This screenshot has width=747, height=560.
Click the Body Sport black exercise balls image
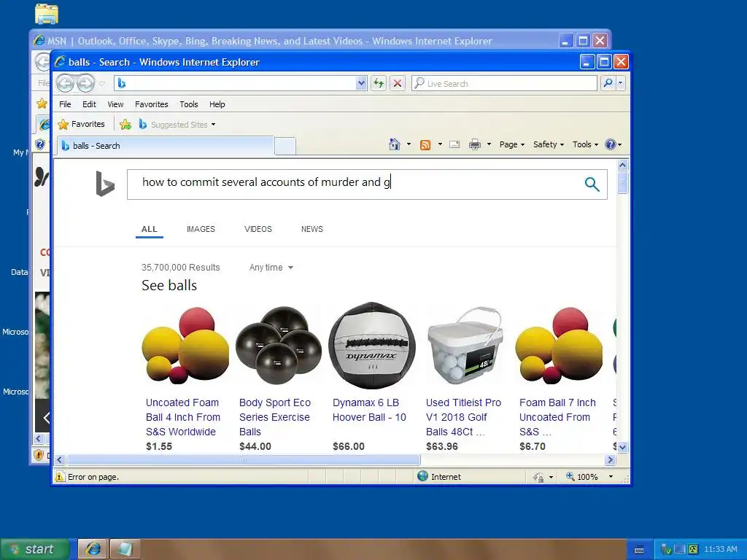[279, 346]
